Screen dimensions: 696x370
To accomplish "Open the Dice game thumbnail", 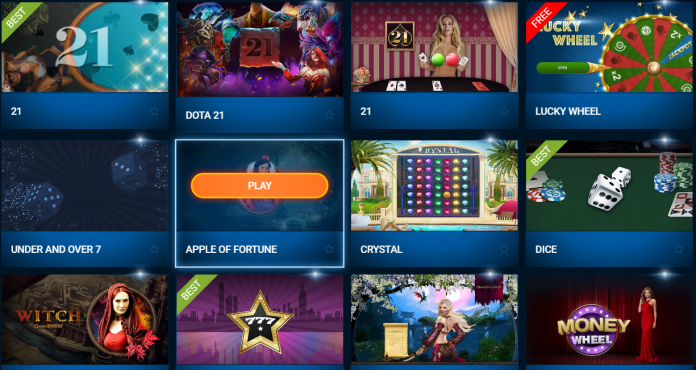I will click(609, 185).
